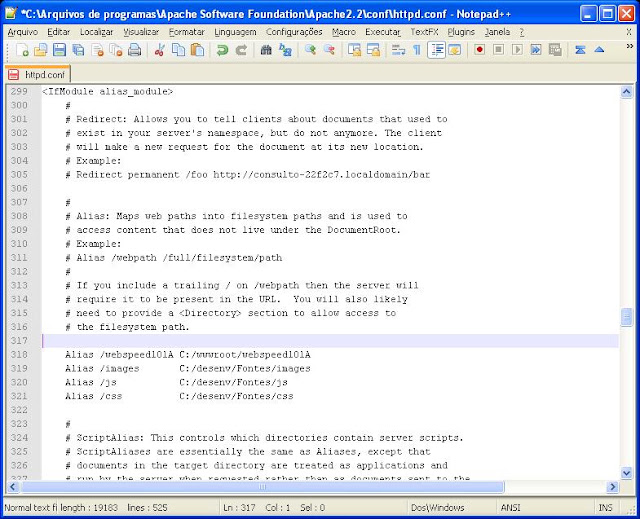
Task: Click the INS mode indicator in status bar
Action: pos(605,508)
